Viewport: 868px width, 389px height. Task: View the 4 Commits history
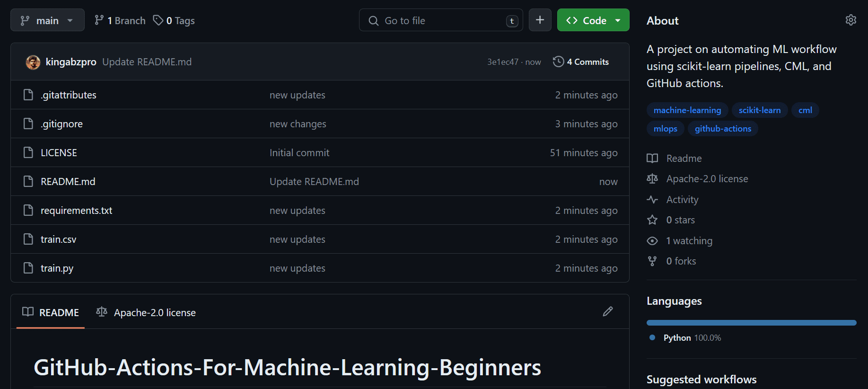coord(581,62)
